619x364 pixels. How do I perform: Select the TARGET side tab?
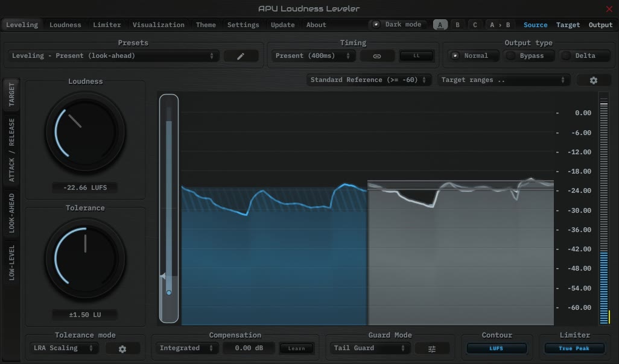click(11, 95)
